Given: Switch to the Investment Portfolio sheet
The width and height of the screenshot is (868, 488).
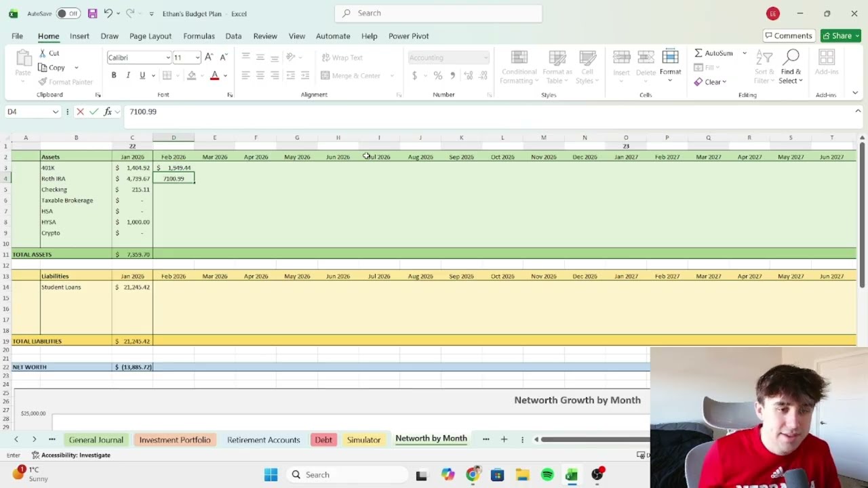Looking at the screenshot, I should point(175,440).
